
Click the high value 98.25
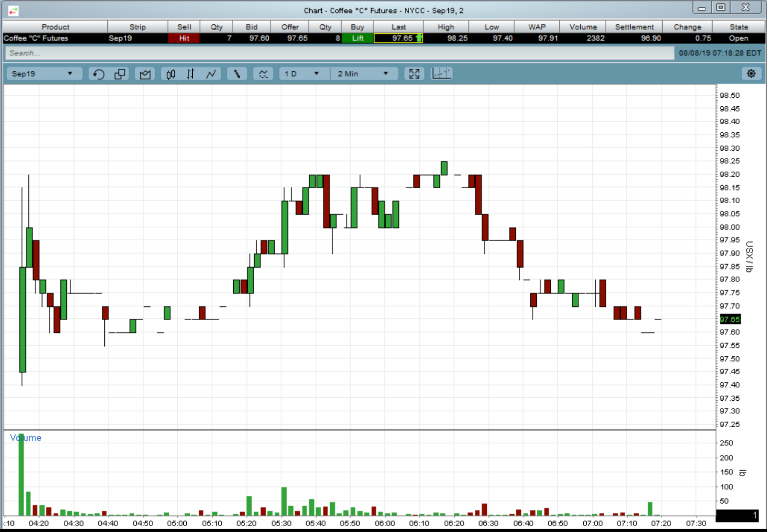click(457, 38)
